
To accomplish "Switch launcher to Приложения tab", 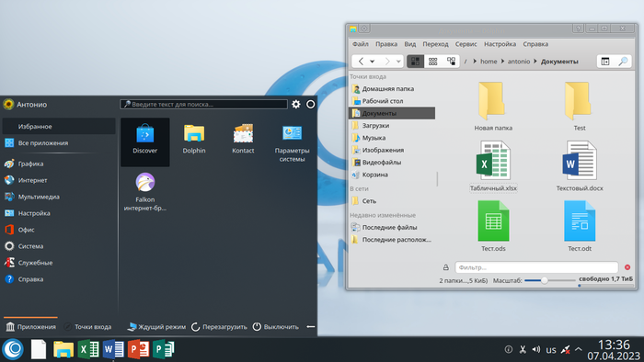I will click(x=30, y=326).
